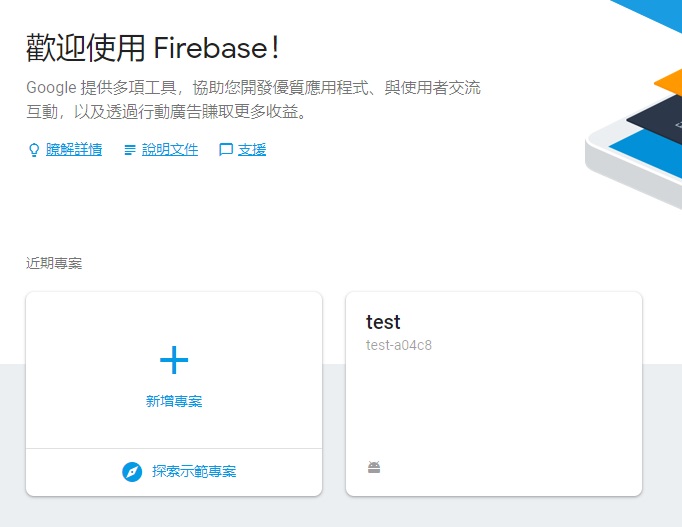This screenshot has width=682, height=527.
Task: Open the 說明文件 documentation link
Action: point(170,150)
